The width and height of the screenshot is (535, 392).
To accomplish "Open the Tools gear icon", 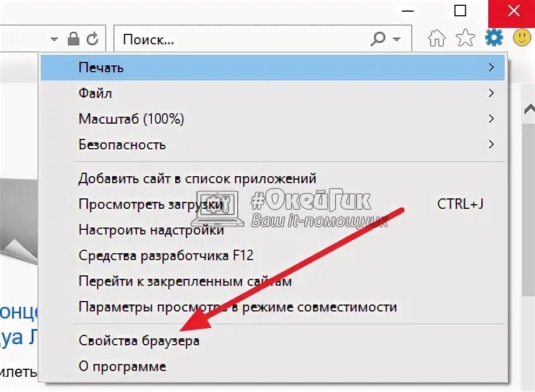I will (x=494, y=37).
